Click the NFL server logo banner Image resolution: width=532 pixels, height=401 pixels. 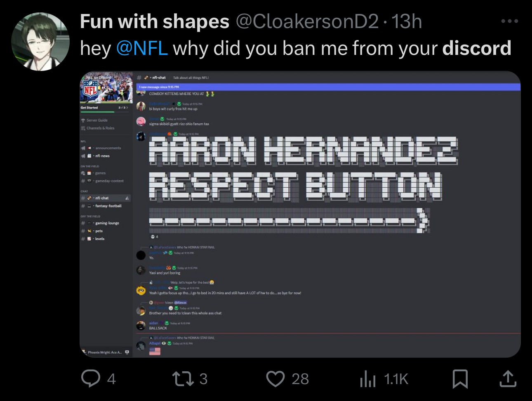[x=106, y=87]
